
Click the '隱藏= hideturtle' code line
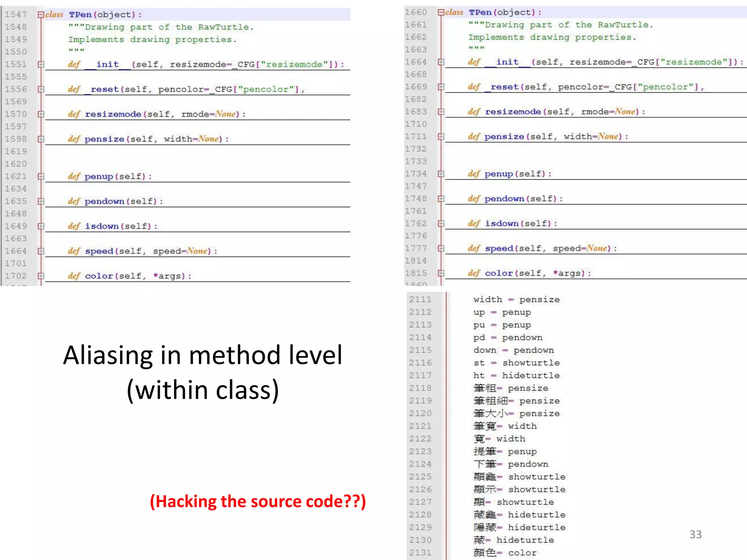(519, 528)
